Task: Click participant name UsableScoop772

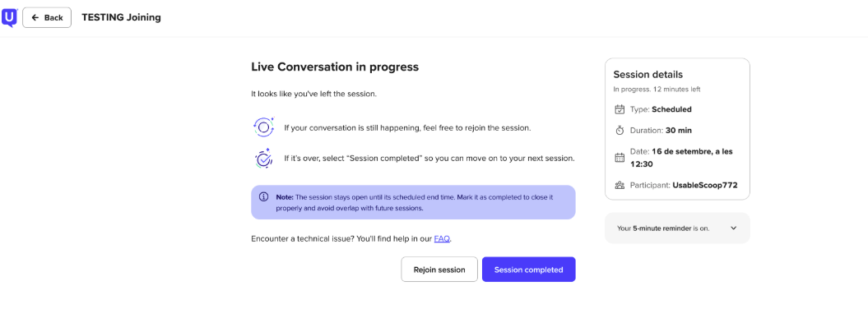Action: [x=705, y=186]
